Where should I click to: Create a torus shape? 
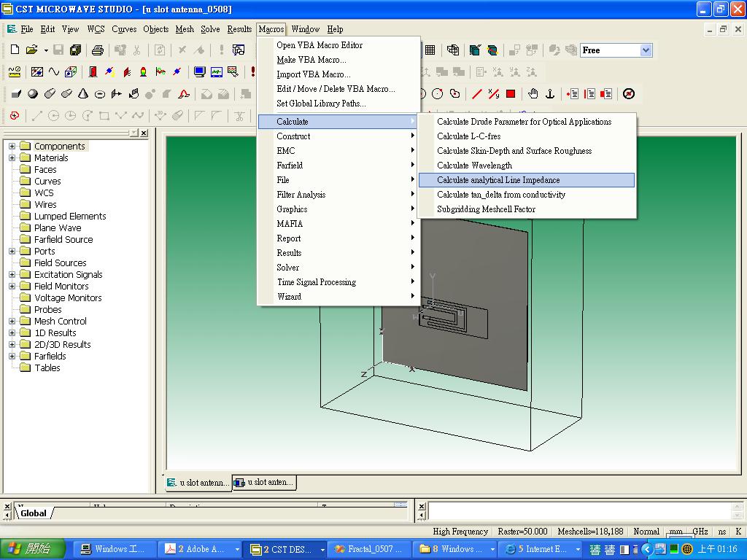[x=99, y=94]
